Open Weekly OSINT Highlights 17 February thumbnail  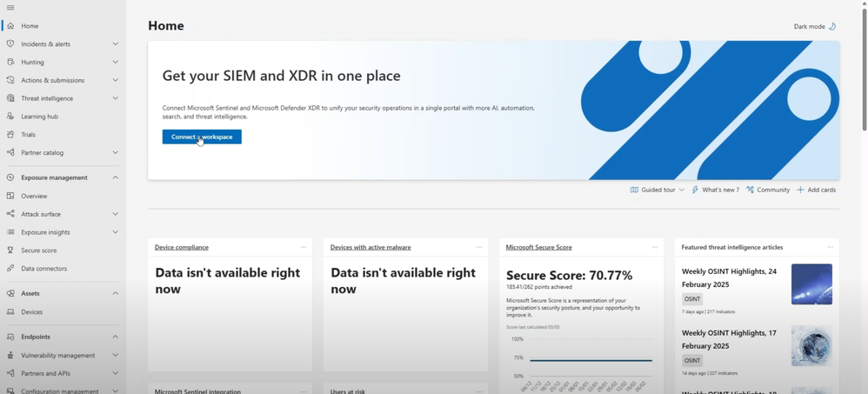coord(811,346)
